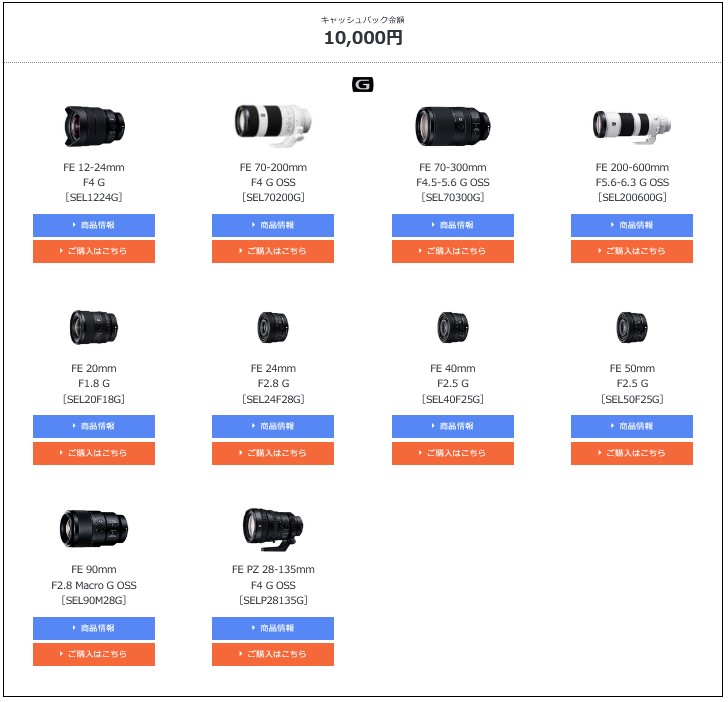Buy the FE 70-300mm F4.5-5.6 G OSS
Viewport: 728px width, 702px height.
pyautogui.click(x=453, y=251)
